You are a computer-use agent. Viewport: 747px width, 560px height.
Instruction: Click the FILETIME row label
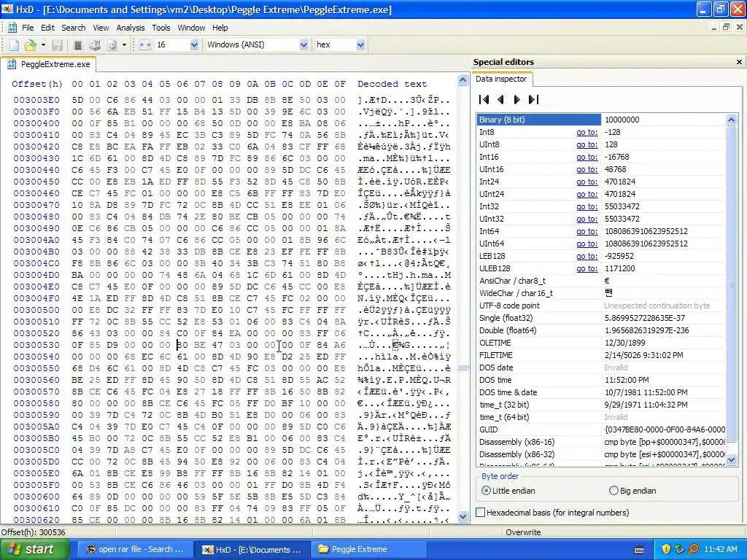point(496,355)
